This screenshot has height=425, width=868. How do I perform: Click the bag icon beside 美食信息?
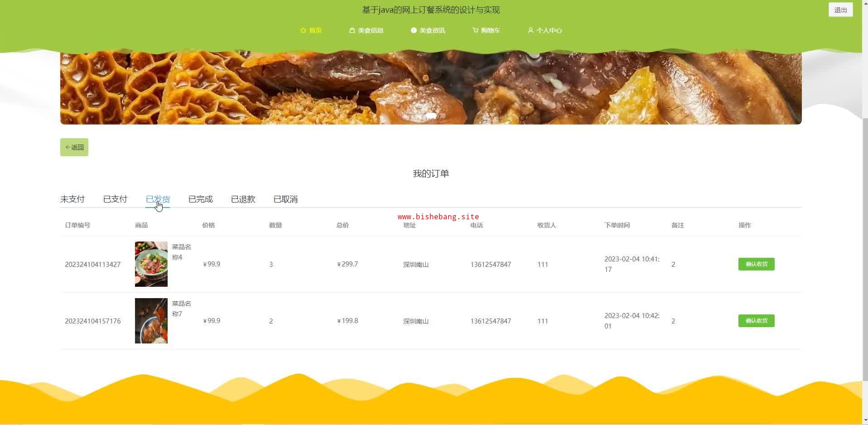pyautogui.click(x=352, y=30)
